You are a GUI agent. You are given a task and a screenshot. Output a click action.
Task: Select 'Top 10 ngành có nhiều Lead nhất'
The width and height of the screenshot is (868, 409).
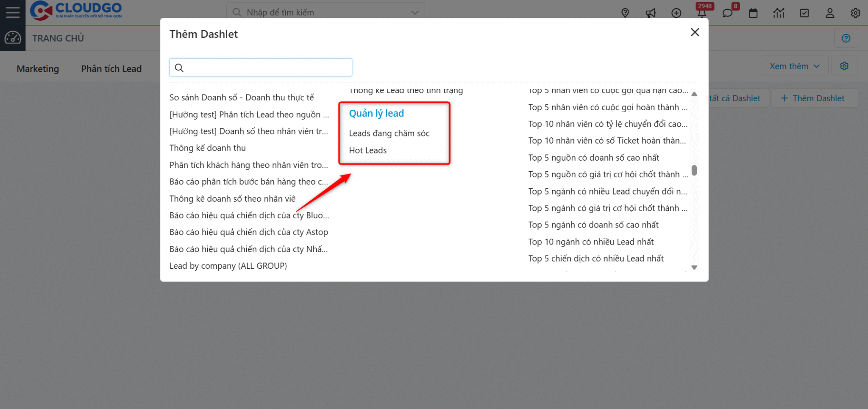[591, 242]
